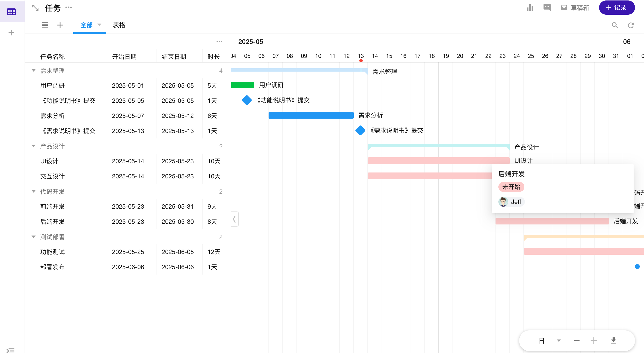
Task: Collapse the 测试部署 group
Action: 34,237
